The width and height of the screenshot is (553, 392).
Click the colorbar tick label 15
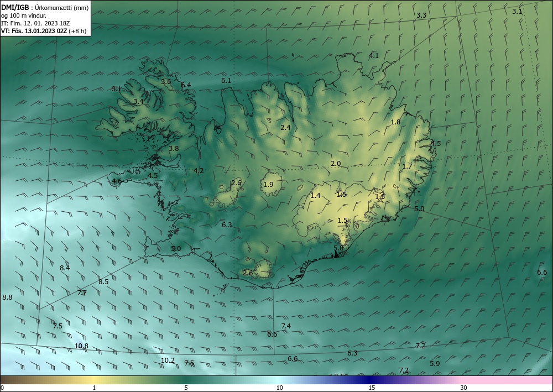coord(372,388)
